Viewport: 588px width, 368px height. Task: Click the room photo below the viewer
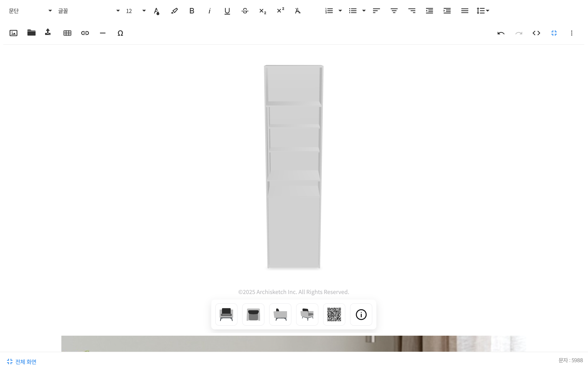tap(294, 344)
